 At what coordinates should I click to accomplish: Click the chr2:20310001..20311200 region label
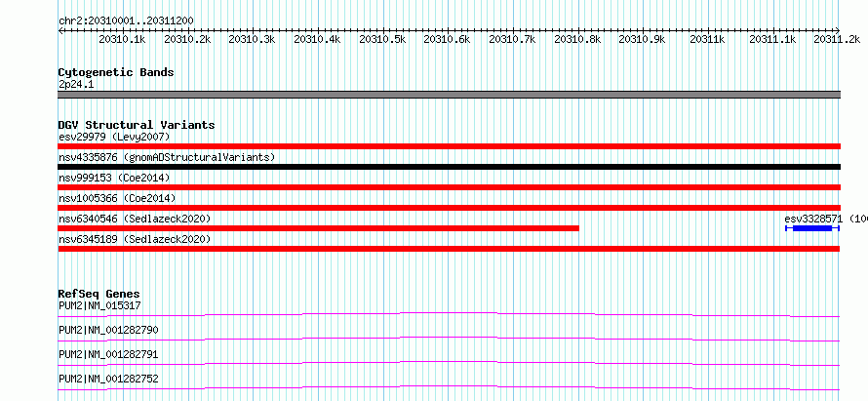point(126,20)
